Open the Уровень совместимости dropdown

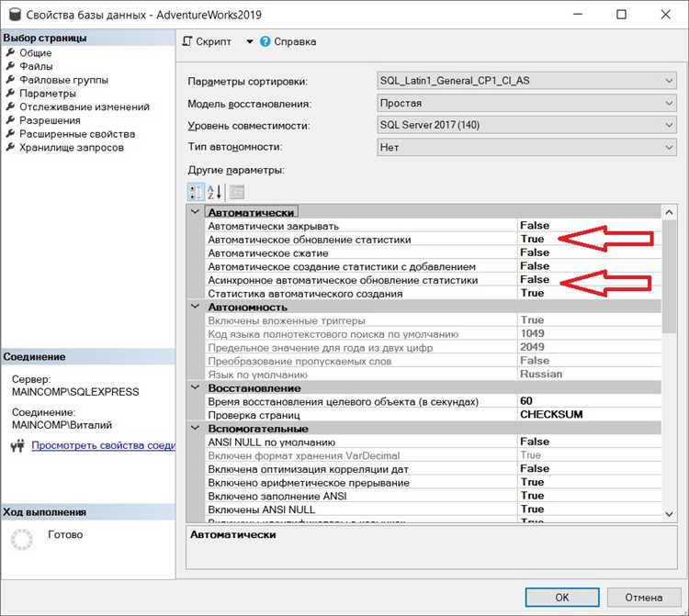(526, 125)
